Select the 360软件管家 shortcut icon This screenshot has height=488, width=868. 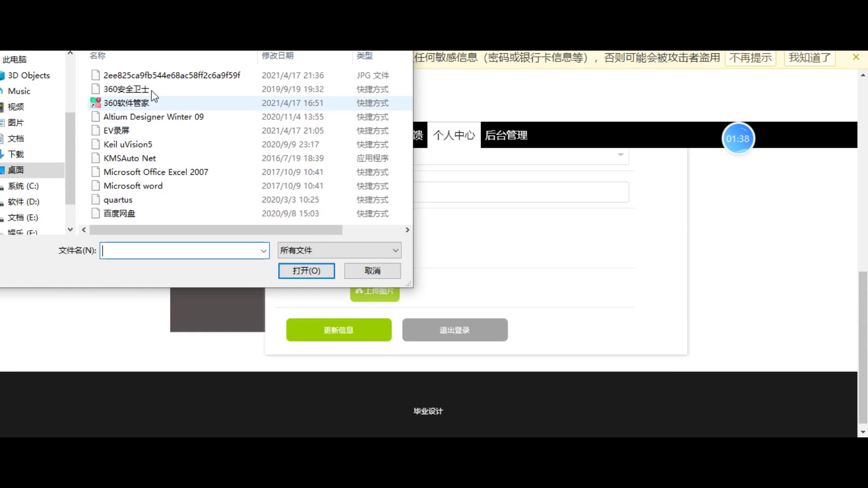(95, 103)
